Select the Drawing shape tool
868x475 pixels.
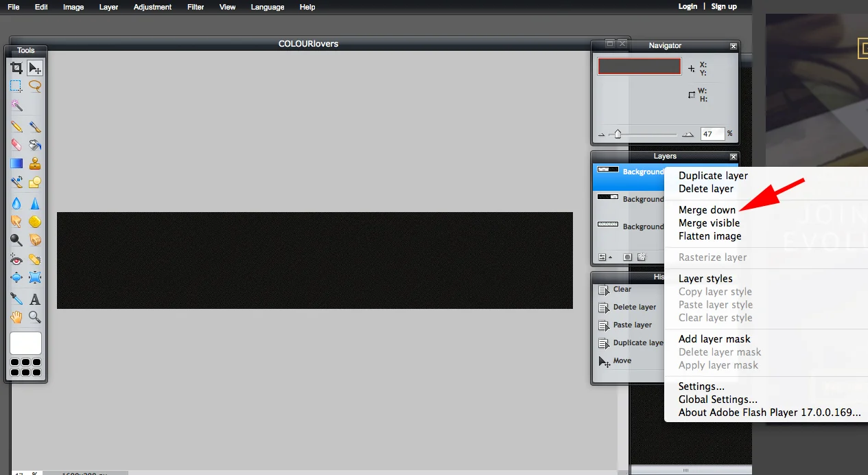point(35,183)
